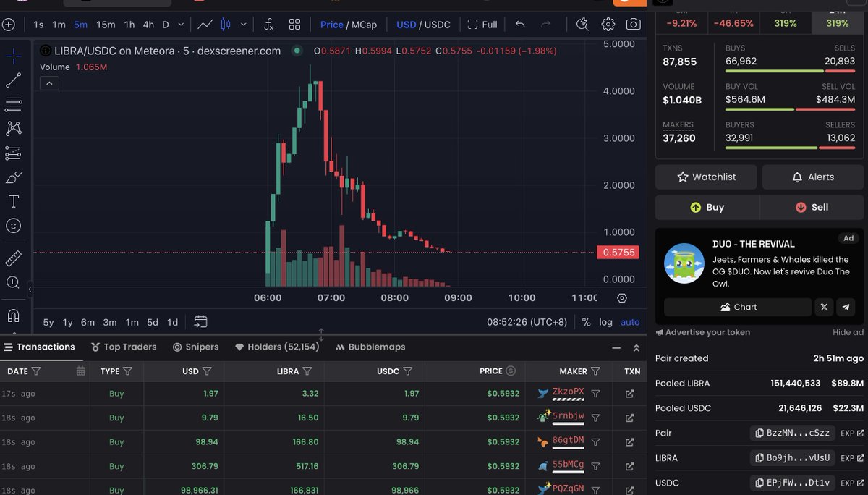Viewport: 868px width, 495px height.
Task: Share on X from the DUO ad
Action: pyautogui.click(x=824, y=307)
